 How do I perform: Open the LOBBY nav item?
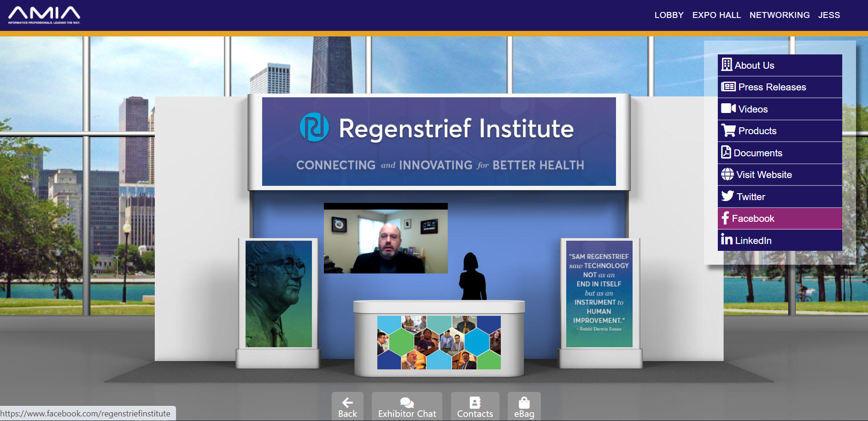669,15
